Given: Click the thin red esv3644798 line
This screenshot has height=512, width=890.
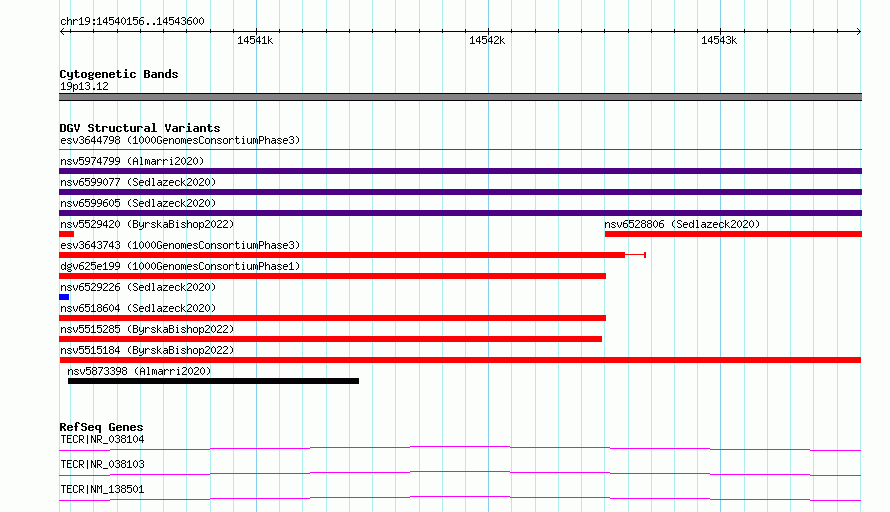Looking at the screenshot, I should tap(460, 149).
